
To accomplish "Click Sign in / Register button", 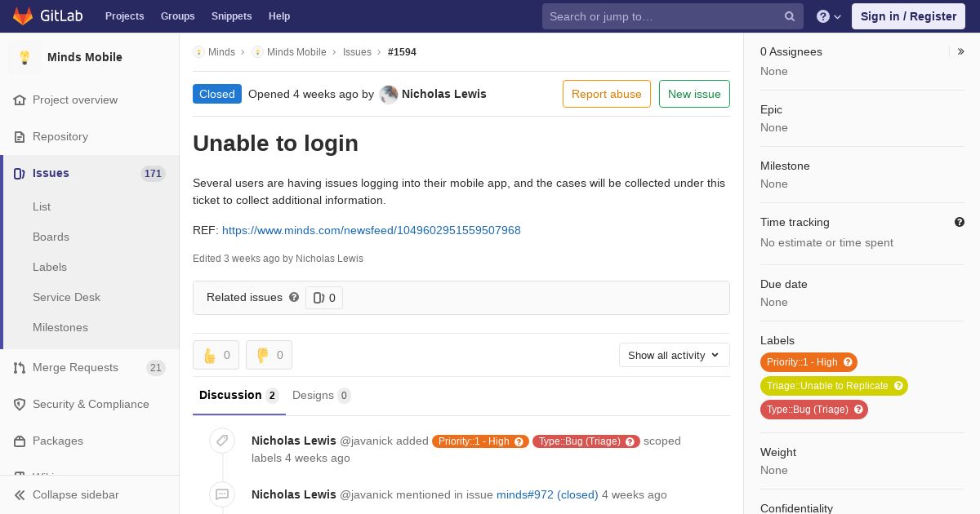I will [908, 16].
